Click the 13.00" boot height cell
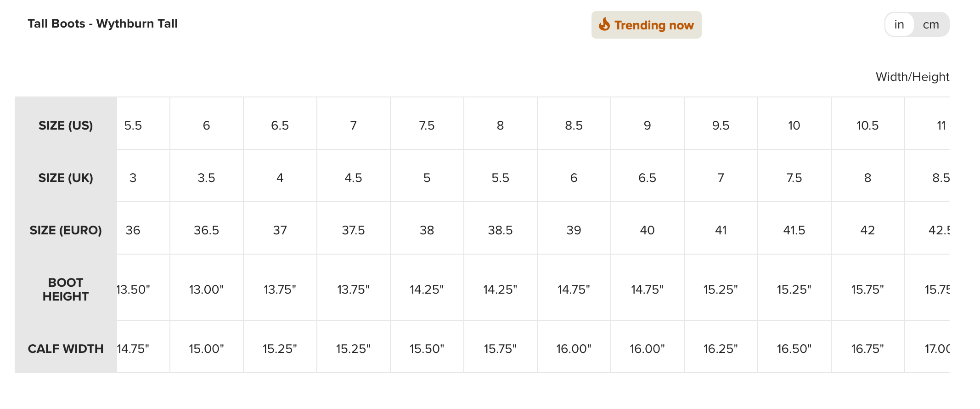Screen dimensions: 980x409 (206, 290)
